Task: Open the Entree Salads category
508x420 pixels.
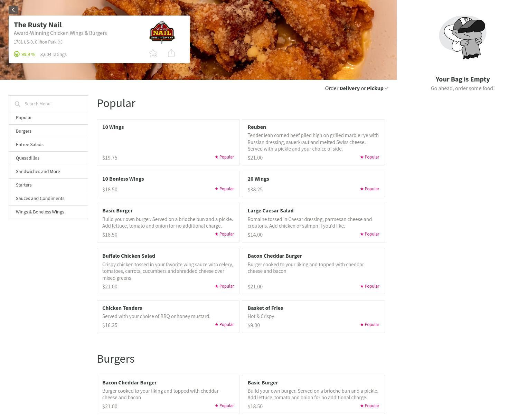Action: [x=48, y=145]
